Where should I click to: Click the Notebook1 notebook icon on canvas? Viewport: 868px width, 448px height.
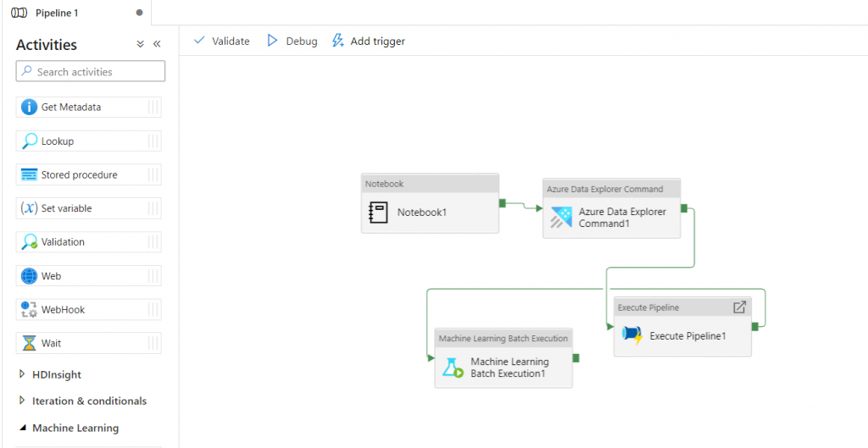click(x=378, y=213)
